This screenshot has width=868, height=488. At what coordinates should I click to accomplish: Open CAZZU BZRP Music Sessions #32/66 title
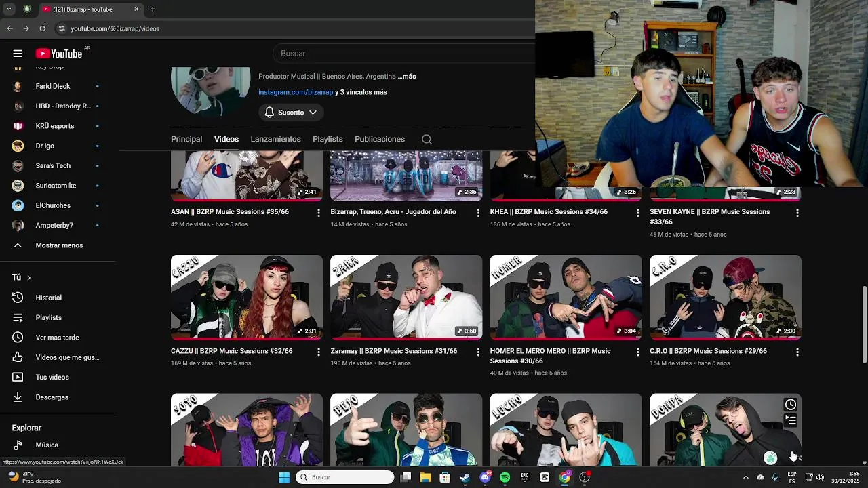click(232, 351)
